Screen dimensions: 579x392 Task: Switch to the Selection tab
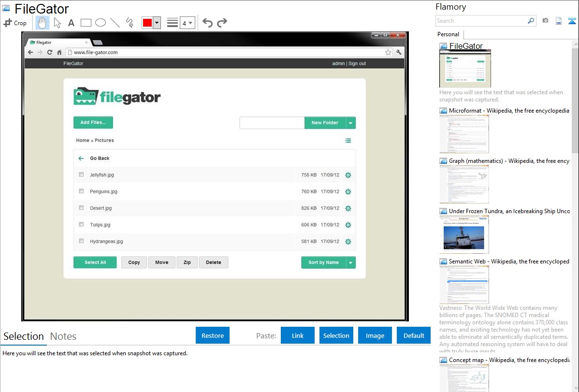tap(24, 336)
